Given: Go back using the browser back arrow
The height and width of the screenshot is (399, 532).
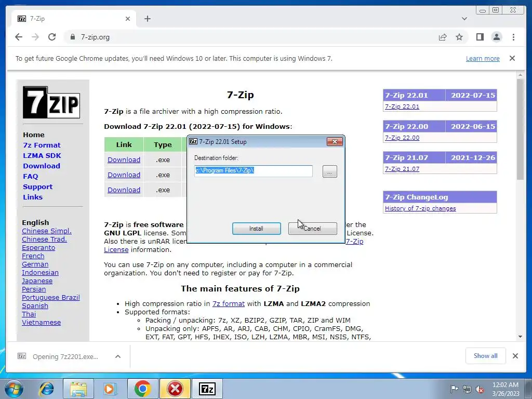Looking at the screenshot, I should [19, 37].
